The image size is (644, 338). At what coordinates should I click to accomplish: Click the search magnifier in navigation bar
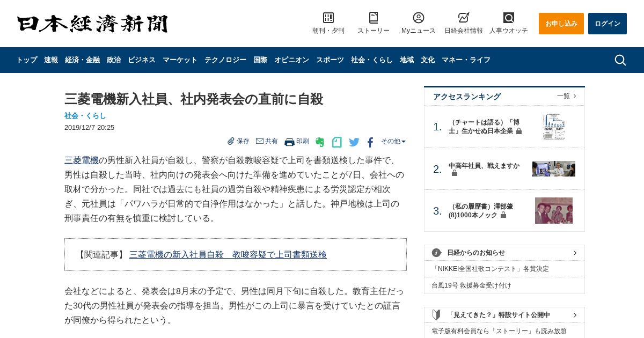(620, 60)
